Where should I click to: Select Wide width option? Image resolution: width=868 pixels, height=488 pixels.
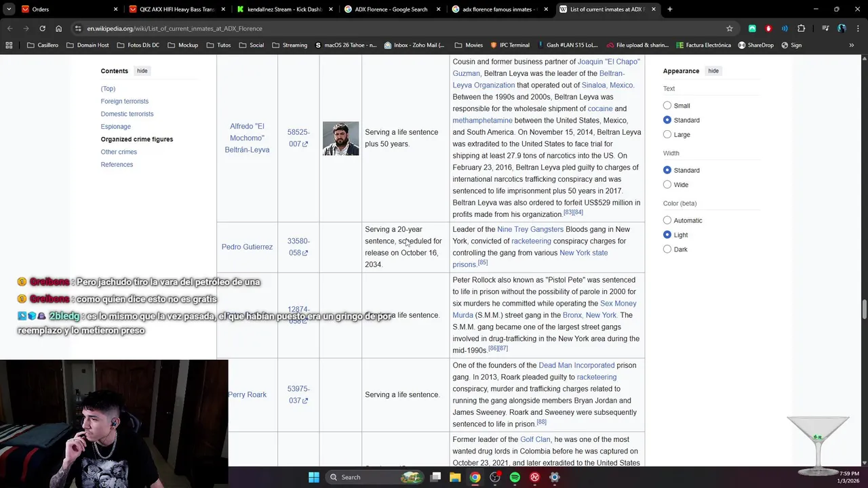coord(667,184)
